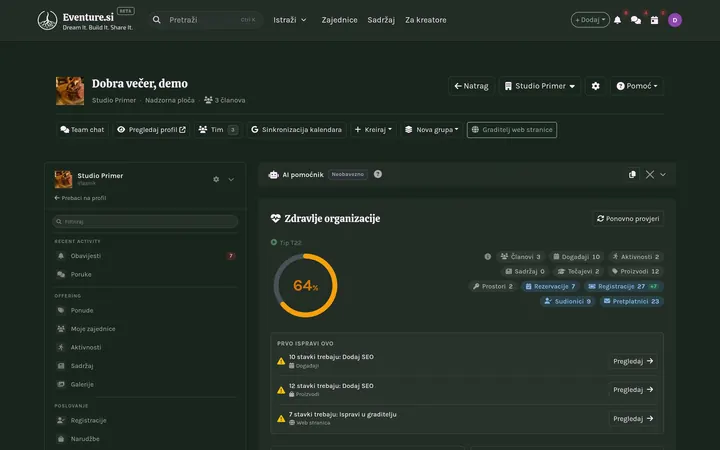Click Prebaci na profil link
This screenshot has height=450, width=720.
[80, 198]
